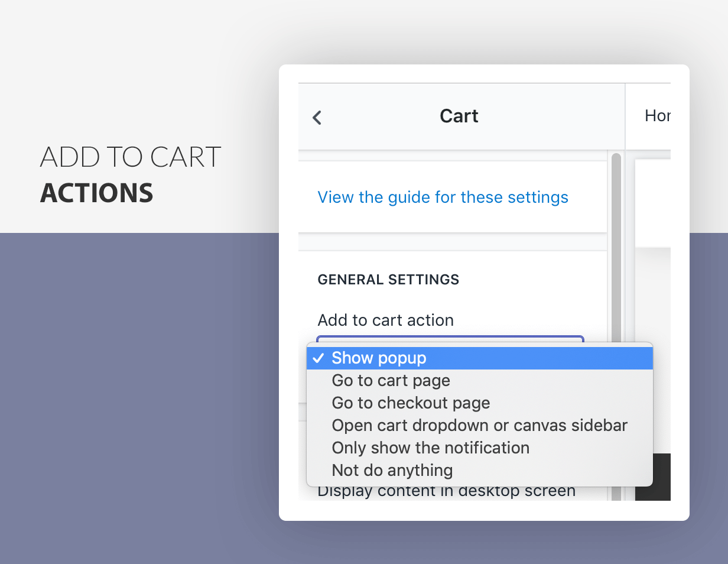Pick Only show the notification option
Image resolution: width=728 pixels, height=564 pixels.
pos(480,448)
